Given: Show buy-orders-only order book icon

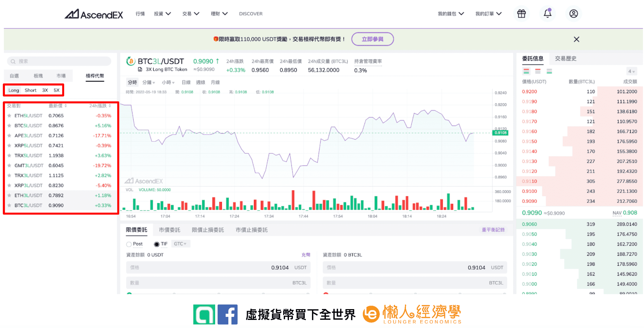Looking at the screenshot, I should tap(549, 71).
